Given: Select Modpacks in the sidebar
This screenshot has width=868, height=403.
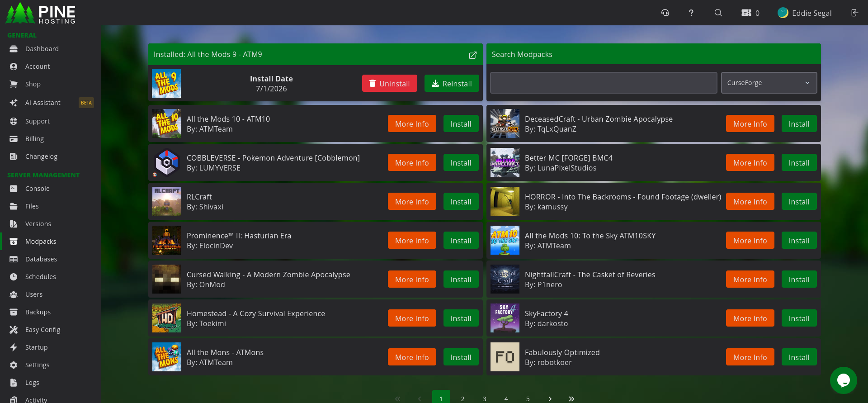Looking at the screenshot, I should pyautogui.click(x=41, y=242).
